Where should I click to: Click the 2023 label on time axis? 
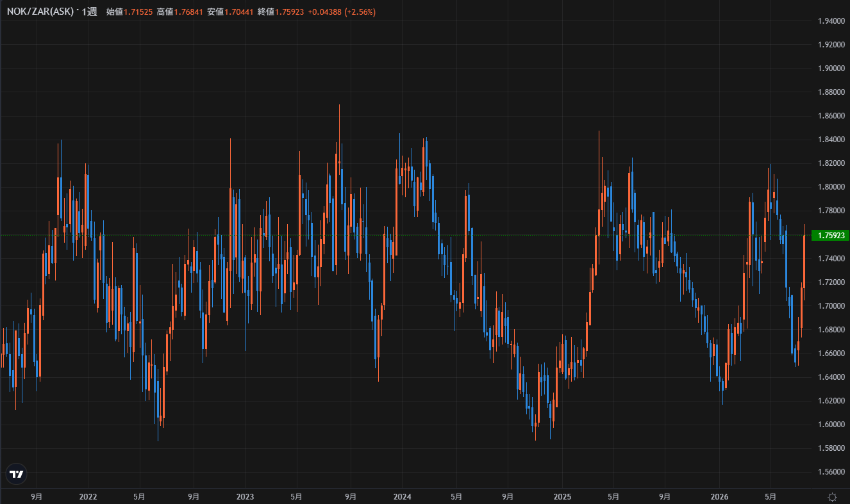click(x=245, y=496)
